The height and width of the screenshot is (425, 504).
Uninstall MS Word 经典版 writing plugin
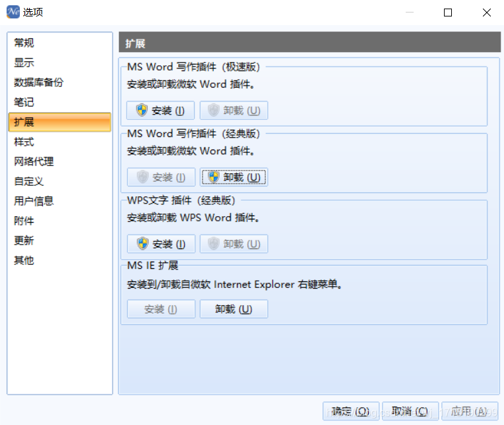[x=234, y=177]
